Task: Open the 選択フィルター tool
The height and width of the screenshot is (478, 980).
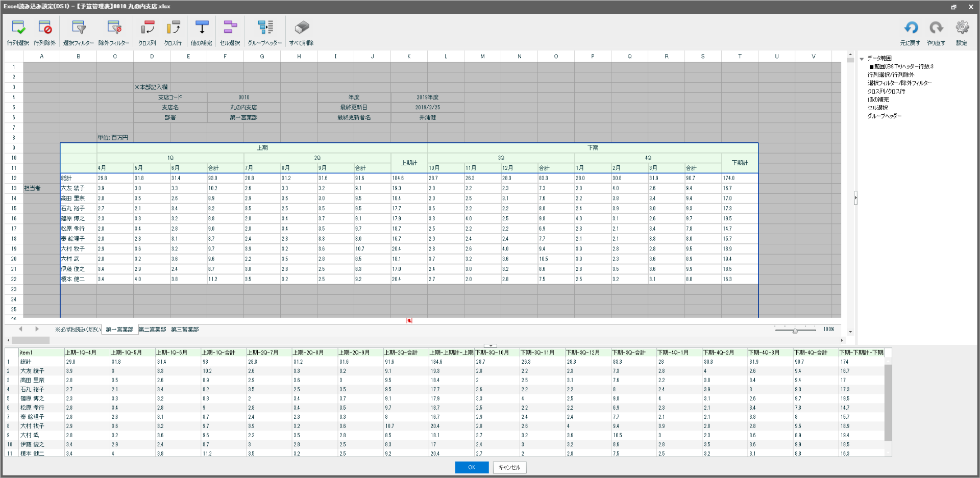Action: 79,28
